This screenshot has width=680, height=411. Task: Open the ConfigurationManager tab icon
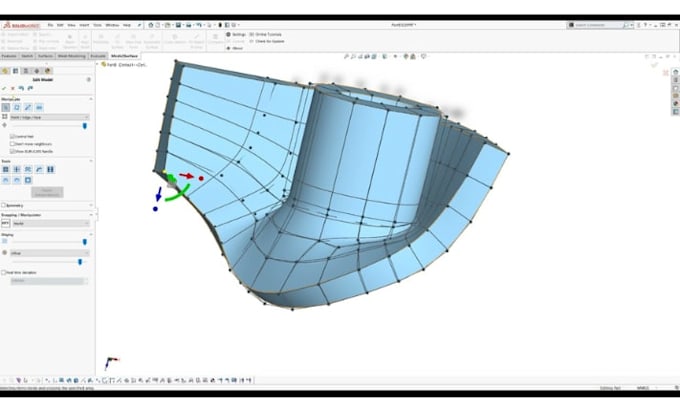pos(26,71)
